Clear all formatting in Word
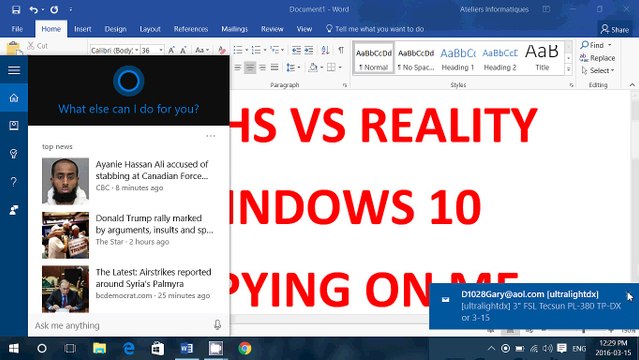Image resolution: width=639 pixels, height=360 pixels. 222,50
